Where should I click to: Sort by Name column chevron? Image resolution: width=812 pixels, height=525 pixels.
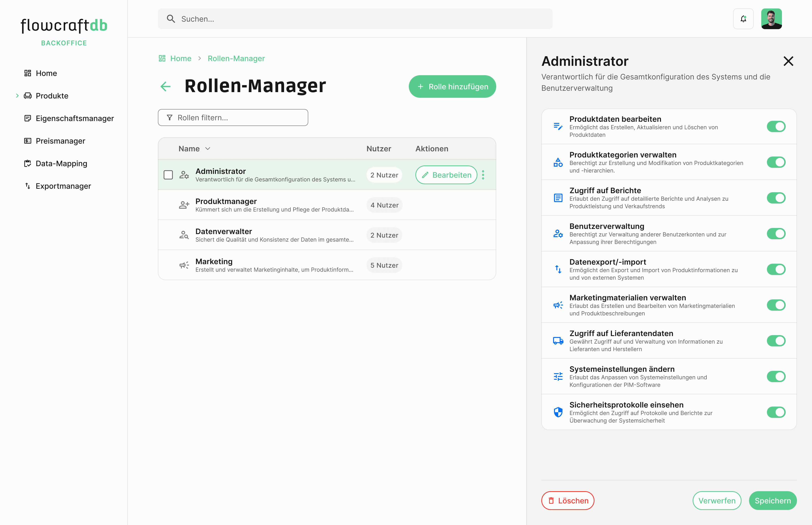coord(208,149)
